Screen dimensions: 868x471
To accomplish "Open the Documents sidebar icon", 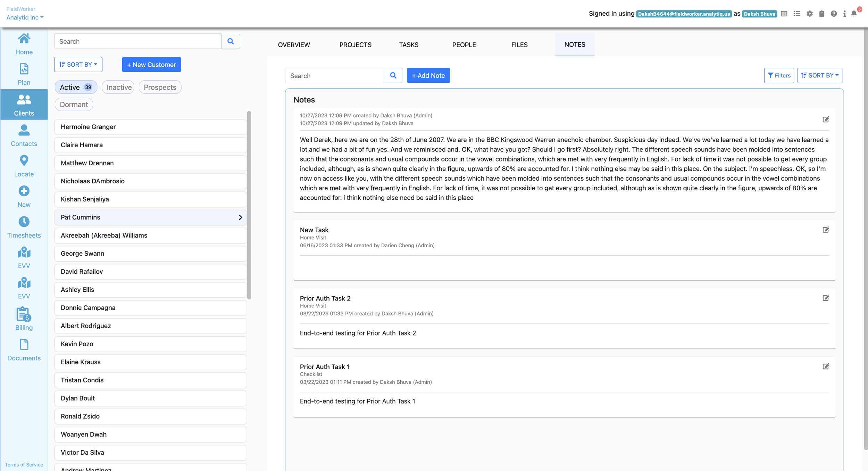I will [24, 345].
